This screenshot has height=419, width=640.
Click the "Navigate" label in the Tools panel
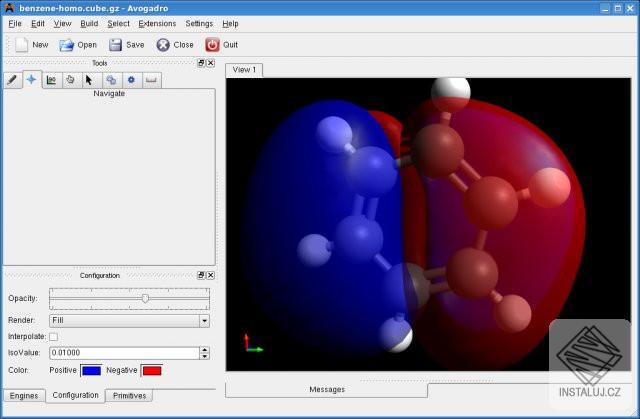coord(109,93)
